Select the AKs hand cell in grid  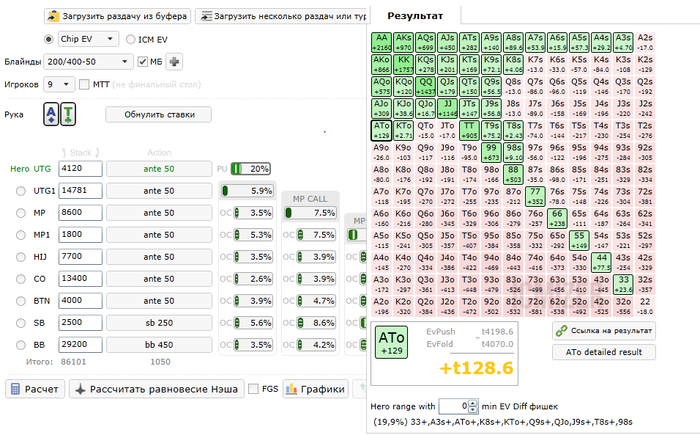(404, 42)
